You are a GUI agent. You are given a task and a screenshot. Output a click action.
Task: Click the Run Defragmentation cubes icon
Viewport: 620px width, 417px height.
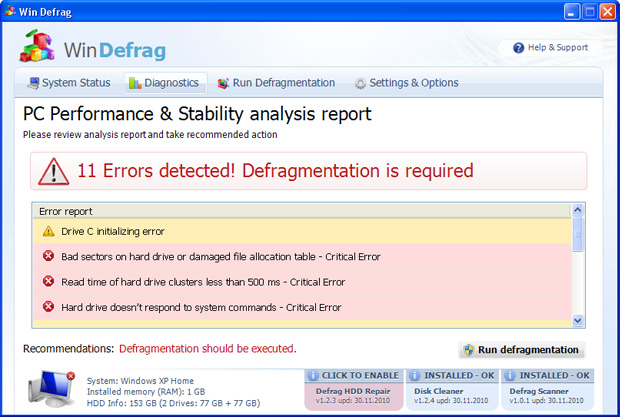pyautogui.click(x=223, y=83)
